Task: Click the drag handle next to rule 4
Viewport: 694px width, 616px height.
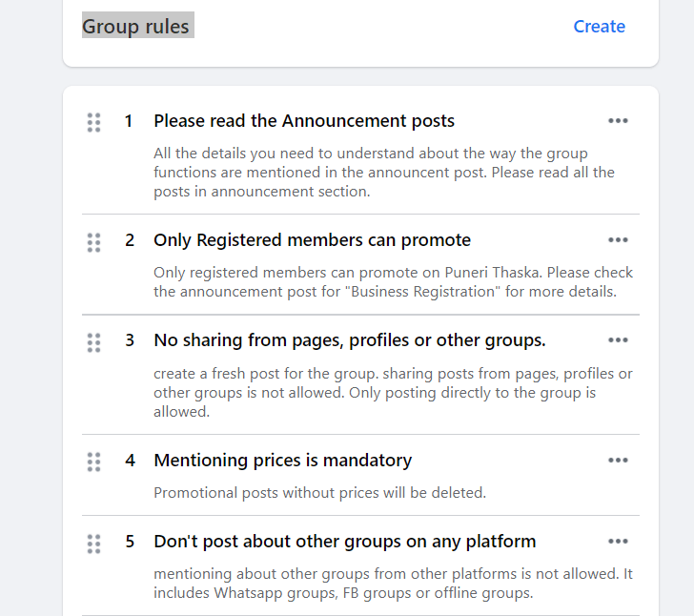Action: click(93, 462)
